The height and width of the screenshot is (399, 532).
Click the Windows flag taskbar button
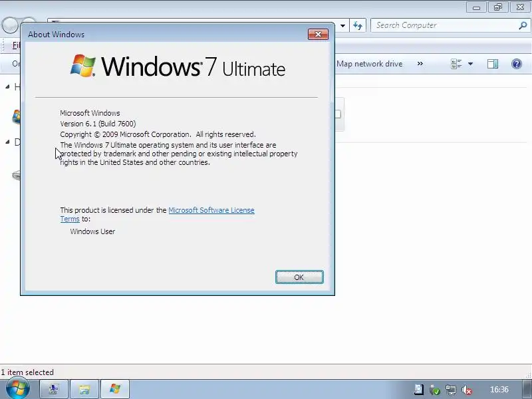point(115,389)
